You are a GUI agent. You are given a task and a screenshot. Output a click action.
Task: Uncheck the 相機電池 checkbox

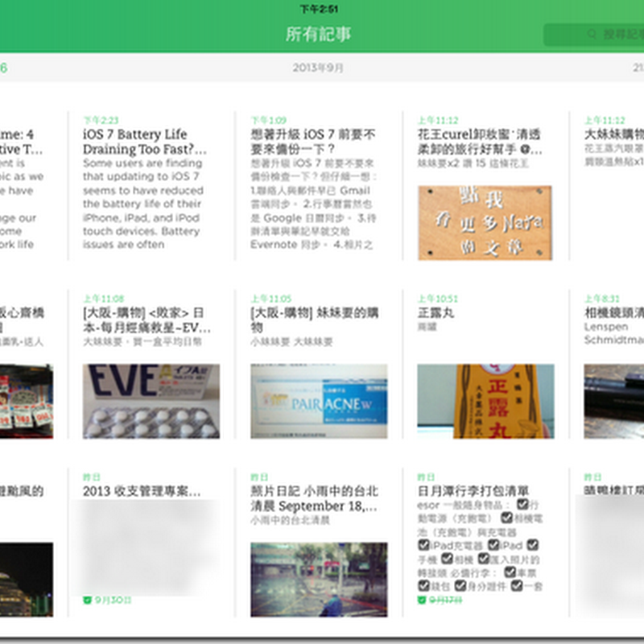(x=507, y=518)
